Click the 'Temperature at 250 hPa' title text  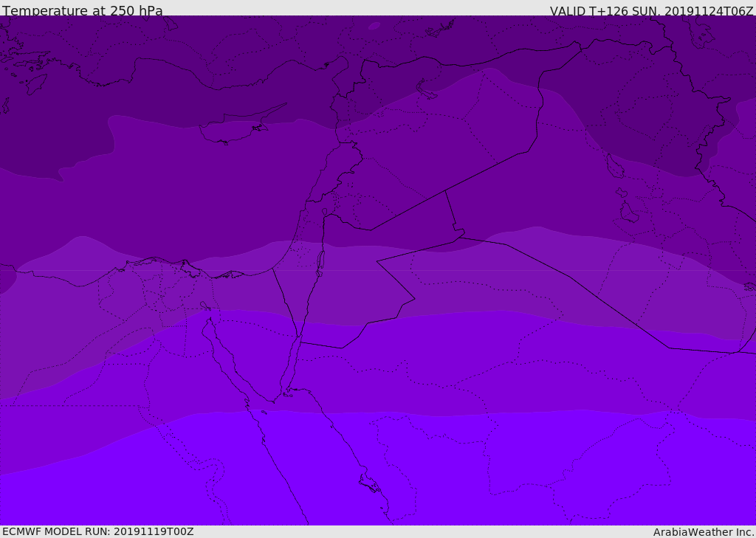83,10
